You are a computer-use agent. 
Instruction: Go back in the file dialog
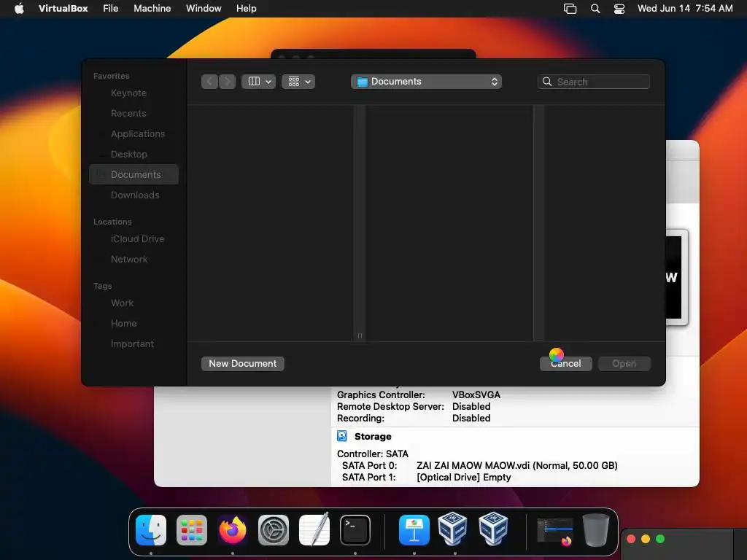[209, 82]
